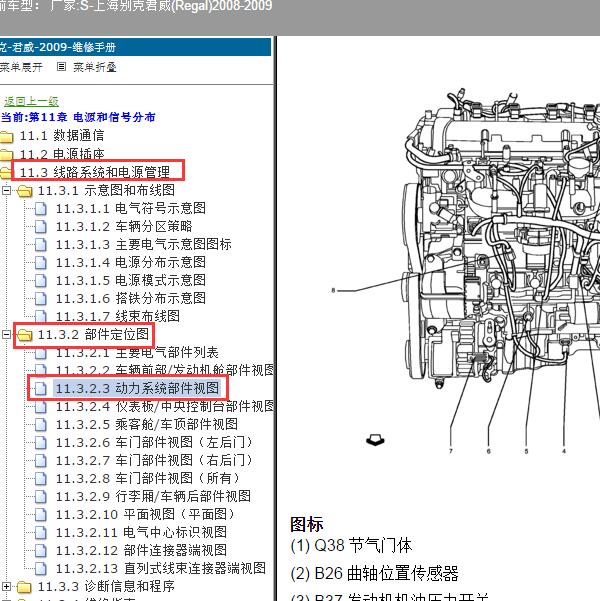Click folder icon of 11.3.2 部件定位图
This screenshot has width=600, height=601.
[25, 335]
